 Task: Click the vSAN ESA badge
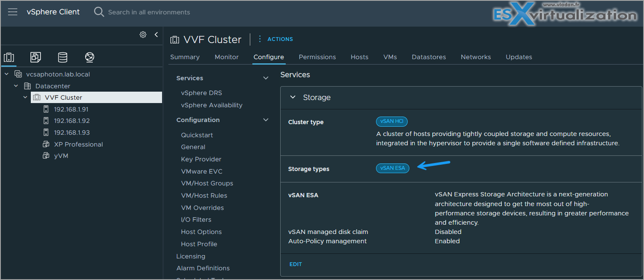[x=392, y=168]
